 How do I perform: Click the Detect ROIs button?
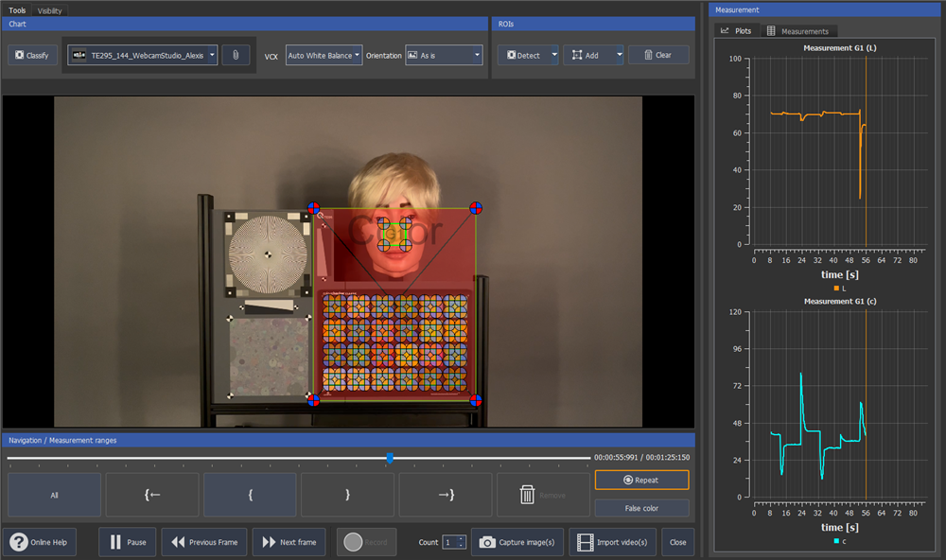(x=524, y=55)
